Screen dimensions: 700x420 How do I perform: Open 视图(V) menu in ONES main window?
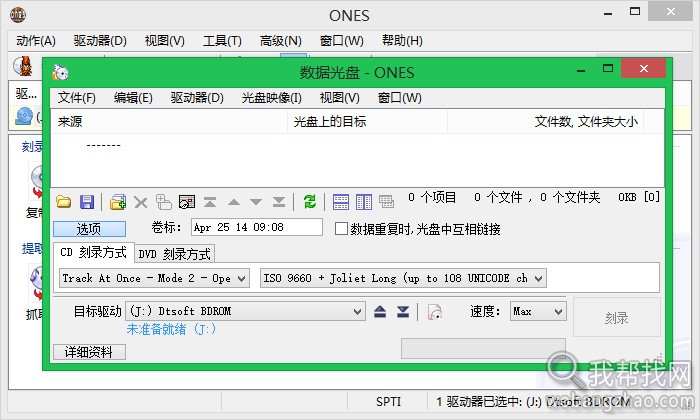165,41
